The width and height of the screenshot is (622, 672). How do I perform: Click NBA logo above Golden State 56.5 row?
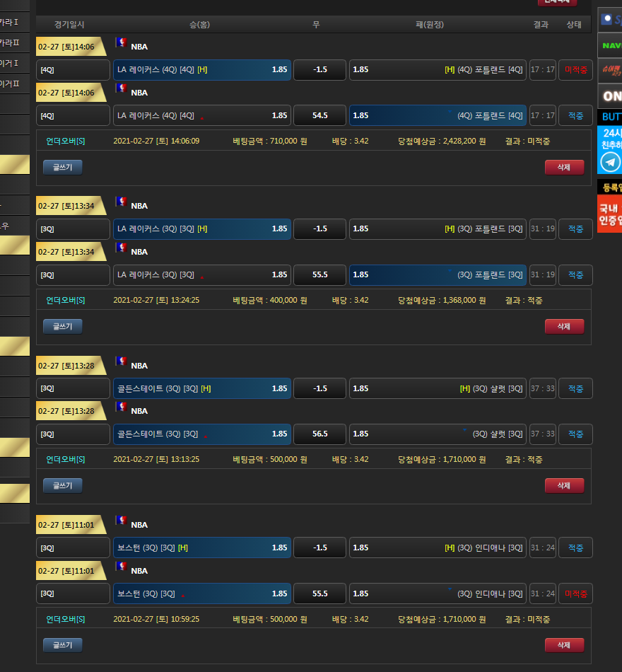click(121, 407)
